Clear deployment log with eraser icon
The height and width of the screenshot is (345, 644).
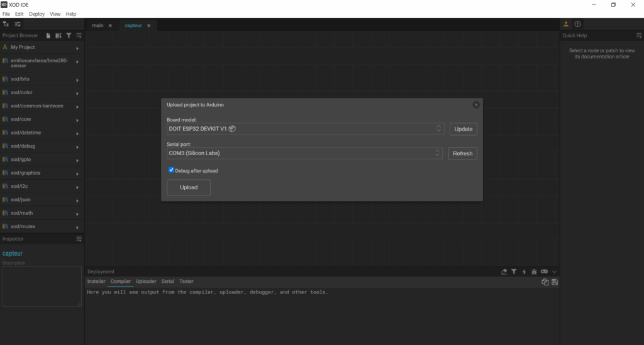point(504,271)
